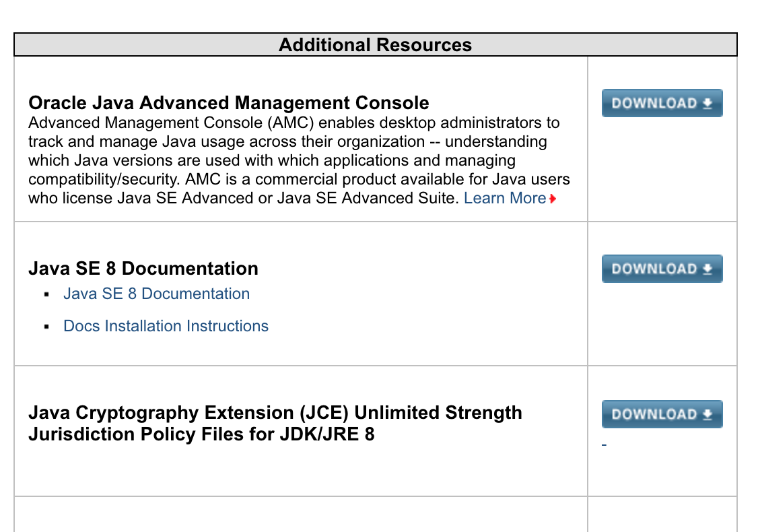Click bullet marker beside Docs Installation Instructions
Screen dimensions: 758x532
coord(46,327)
